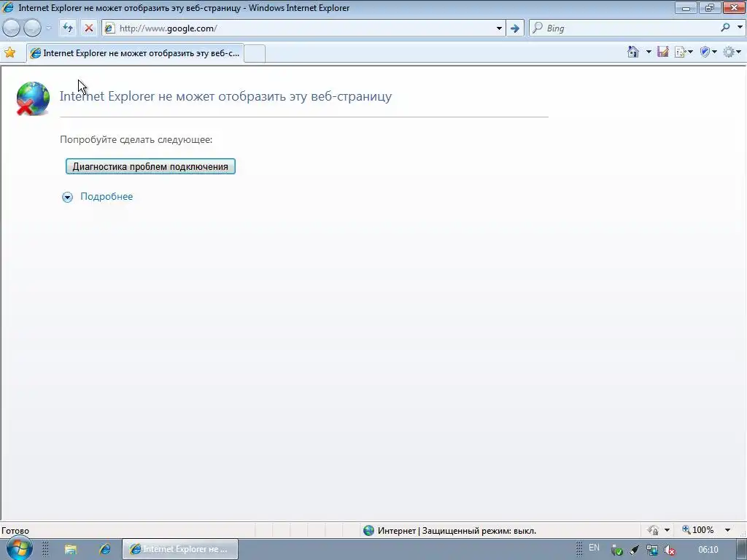Click 'Диагностика проблем подключения' button
This screenshot has width=747, height=560.
tap(150, 167)
